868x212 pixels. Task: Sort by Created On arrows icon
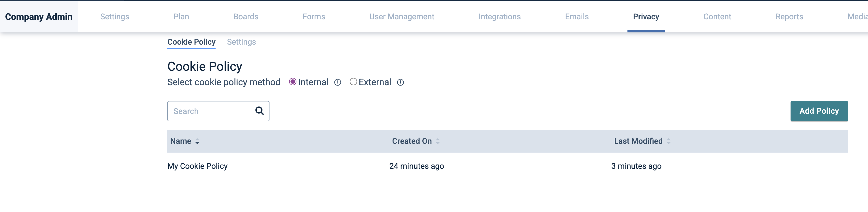(437, 142)
